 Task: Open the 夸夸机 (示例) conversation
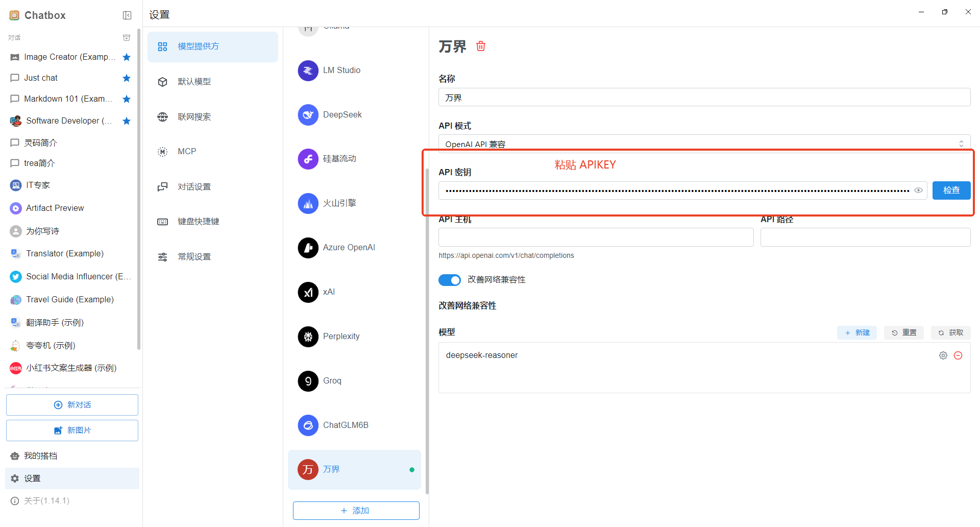[70, 346]
